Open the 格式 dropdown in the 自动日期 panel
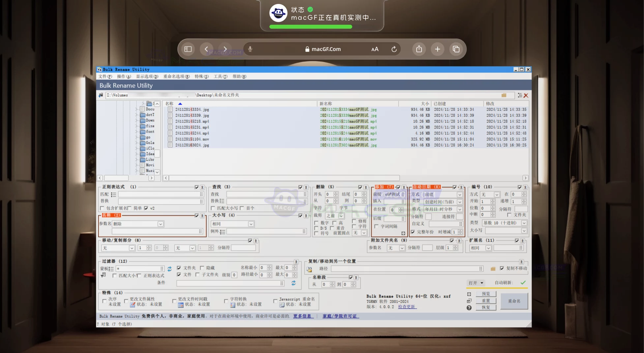 click(x=460, y=209)
